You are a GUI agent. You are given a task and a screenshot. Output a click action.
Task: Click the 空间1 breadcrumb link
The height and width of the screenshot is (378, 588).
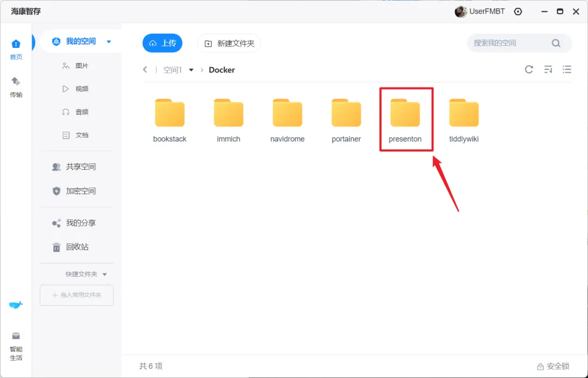click(x=173, y=70)
